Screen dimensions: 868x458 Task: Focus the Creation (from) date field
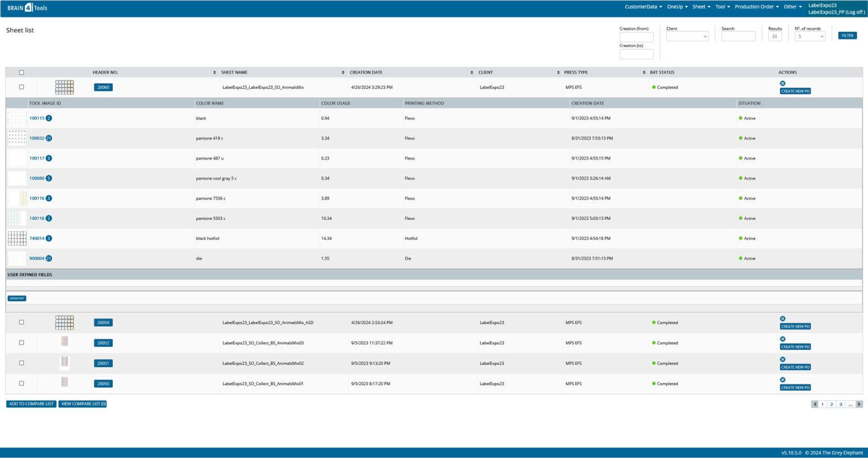pyautogui.click(x=636, y=37)
